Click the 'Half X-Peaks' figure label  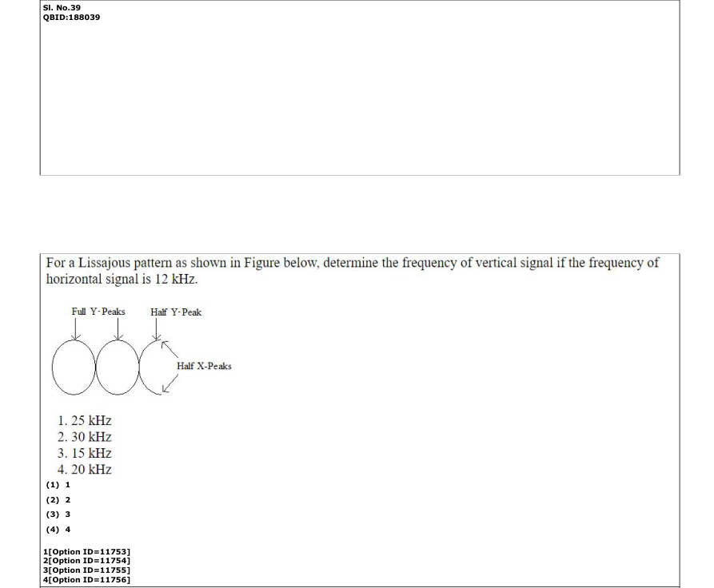[204, 366]
